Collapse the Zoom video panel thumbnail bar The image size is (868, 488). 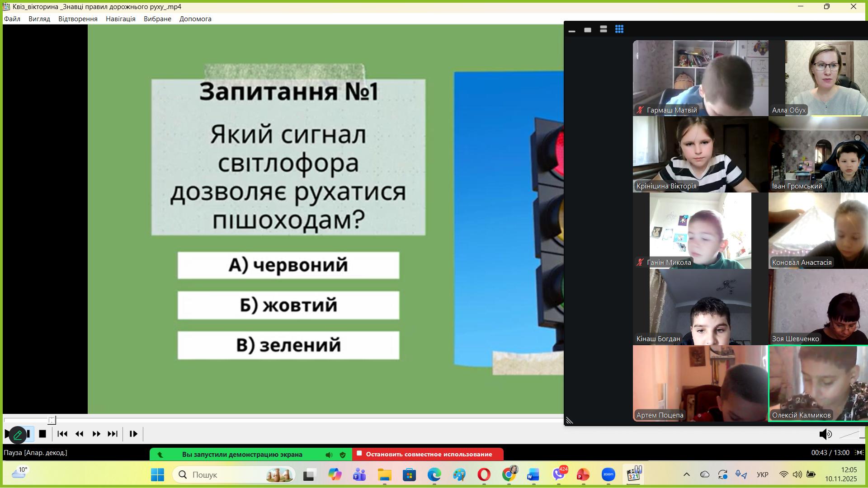pos(572,30)
